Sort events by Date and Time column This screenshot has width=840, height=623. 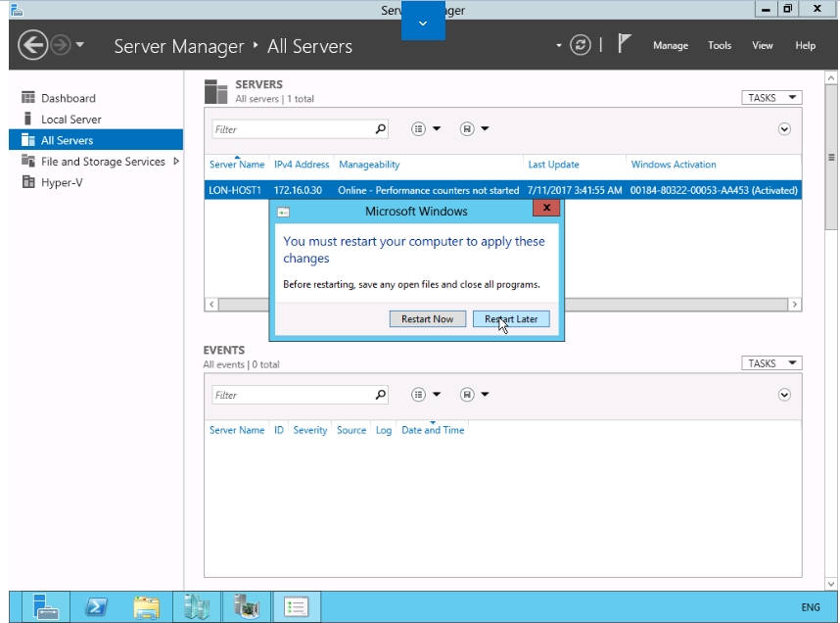tap(433, 430)
